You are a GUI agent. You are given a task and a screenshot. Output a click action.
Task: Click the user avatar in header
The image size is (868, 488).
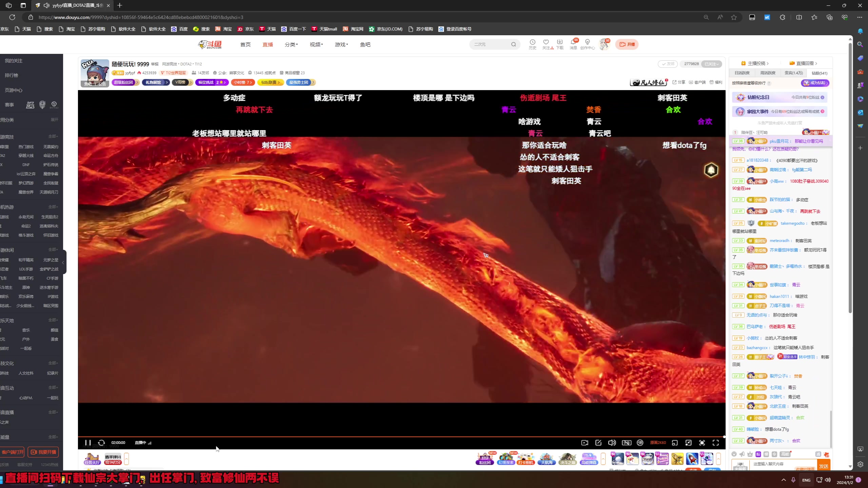604,44
